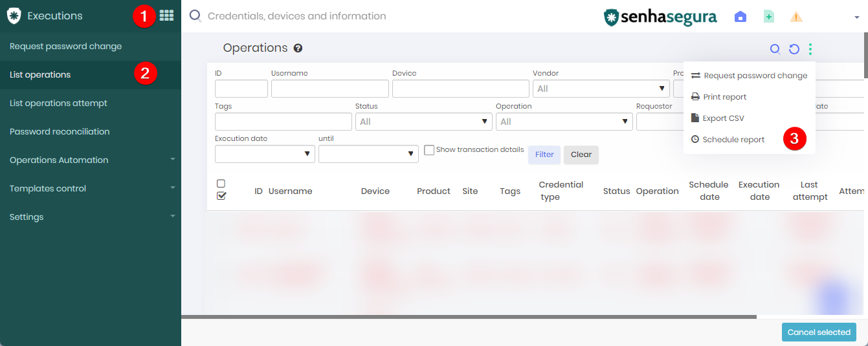Click the Operations help question-mark icon
The image size is (868, 346).
[298, 48]
